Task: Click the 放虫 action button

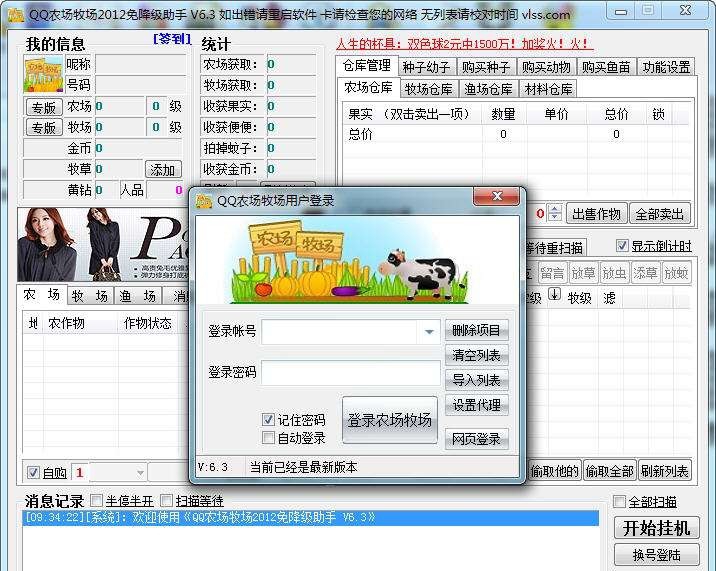Action: [614, 273]
